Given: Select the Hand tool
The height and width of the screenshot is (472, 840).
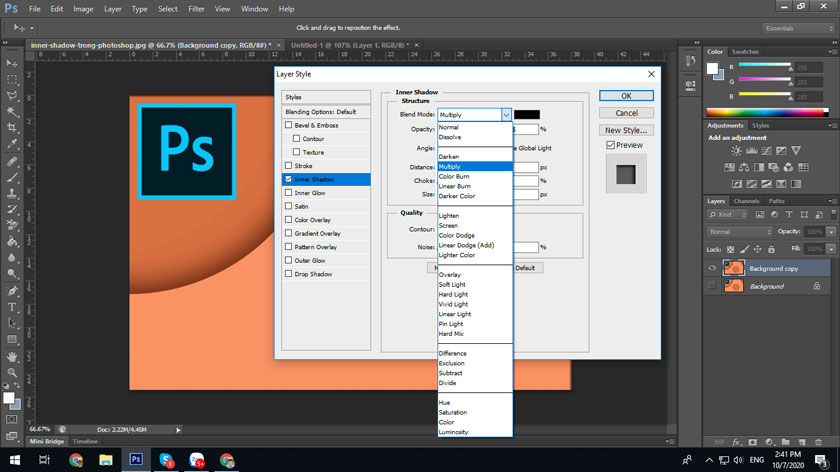Looking at the screenshot, I should click(12, 356).
